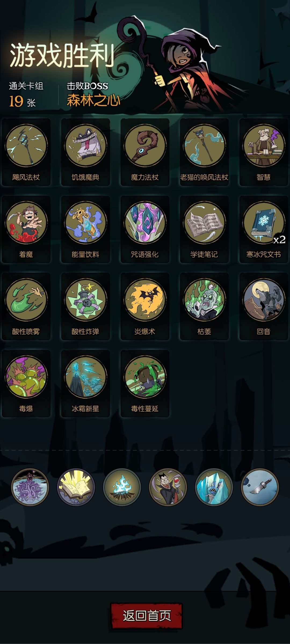
Task: Open the glowing spellbook relic icon
Action: click(x=76, y=487)
